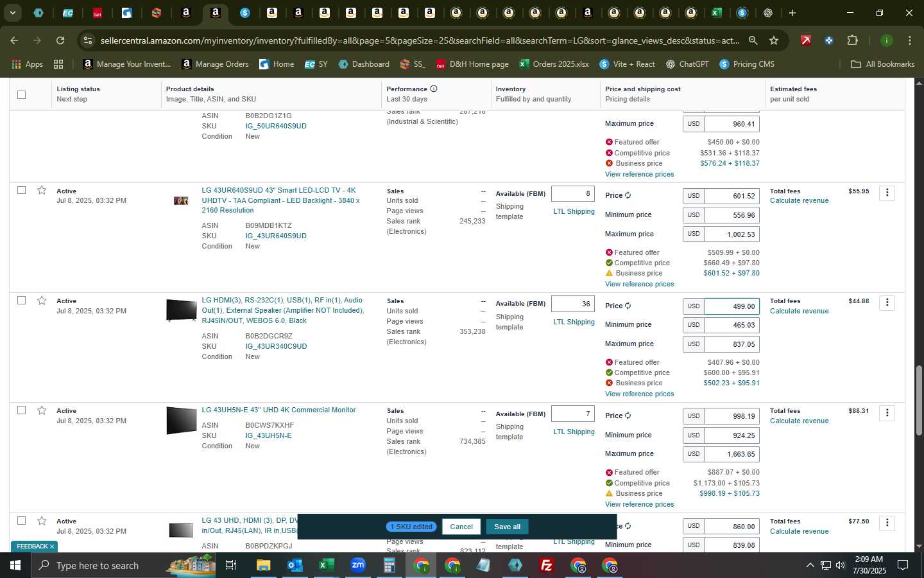Click Save all button
The height and width of the screenshot is (578, 924).
coord(507,527)
